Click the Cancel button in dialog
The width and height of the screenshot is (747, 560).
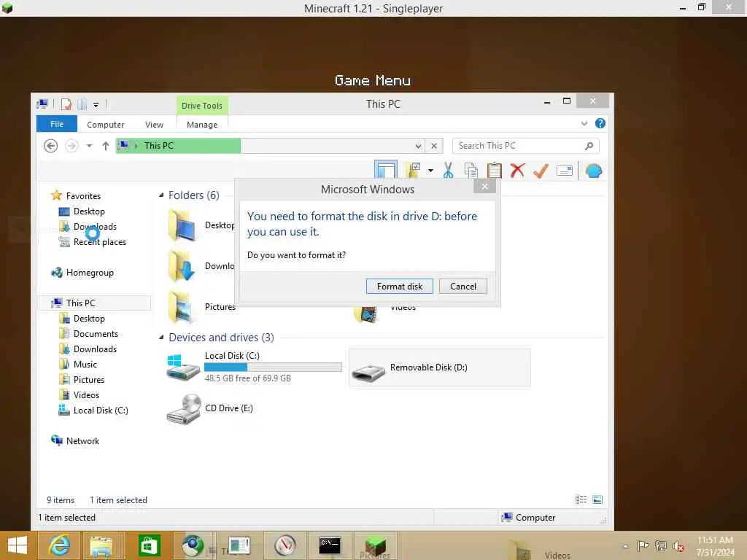pos(462,286)
